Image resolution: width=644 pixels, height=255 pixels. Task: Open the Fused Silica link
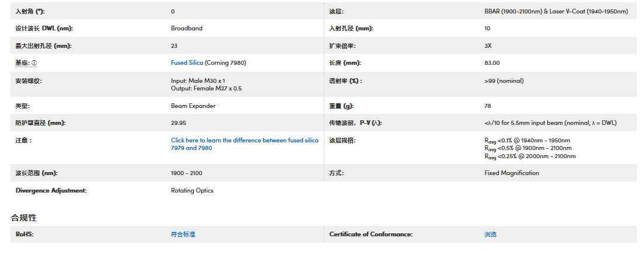(x=187, y=62)
